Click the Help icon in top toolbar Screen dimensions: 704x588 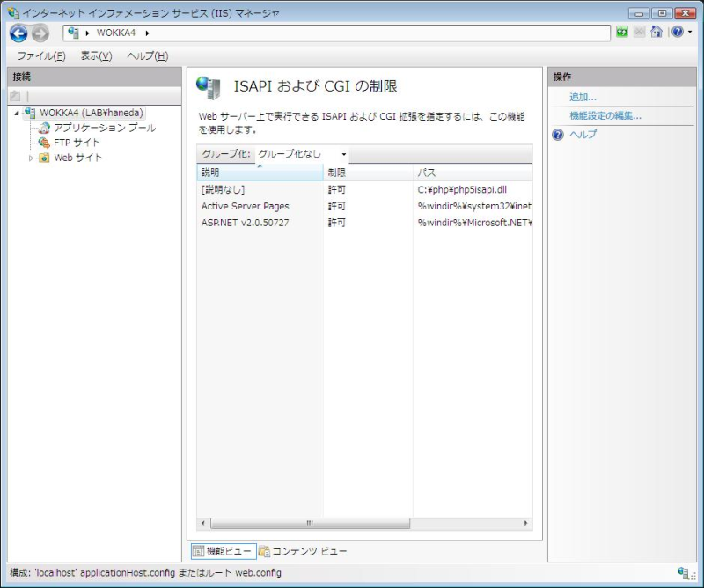[x=678, y=32]
